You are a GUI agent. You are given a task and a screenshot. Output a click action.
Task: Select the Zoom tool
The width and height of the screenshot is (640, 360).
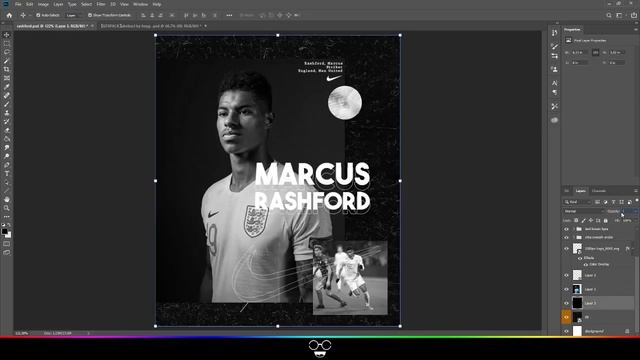click(7, 208)
